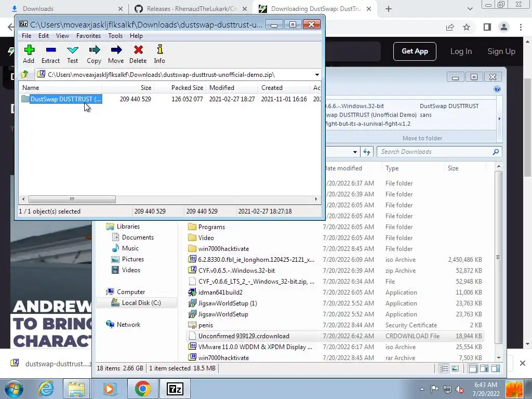The image size is (532, 399).
Task: Select Videos in the navigation pane
Action: coord(131,270)
